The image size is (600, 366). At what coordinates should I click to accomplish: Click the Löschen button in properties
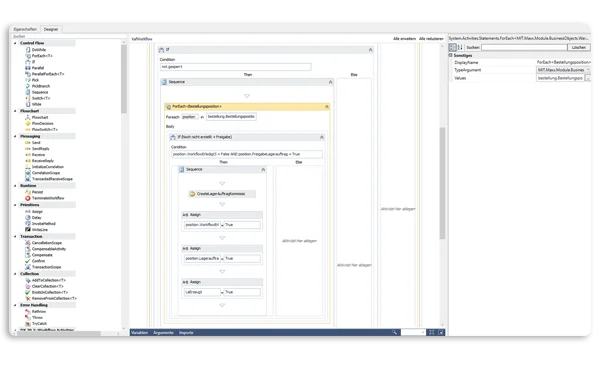(x=579, y=47)
